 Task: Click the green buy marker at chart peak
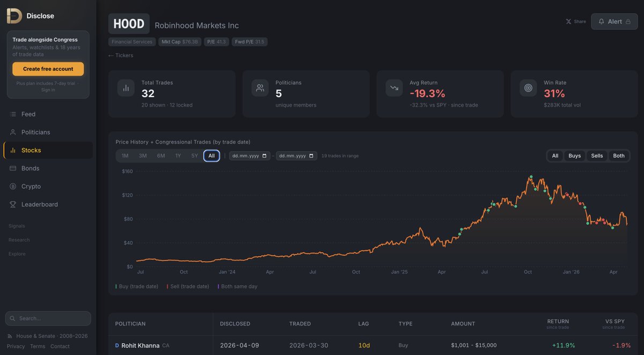[531, 176]
